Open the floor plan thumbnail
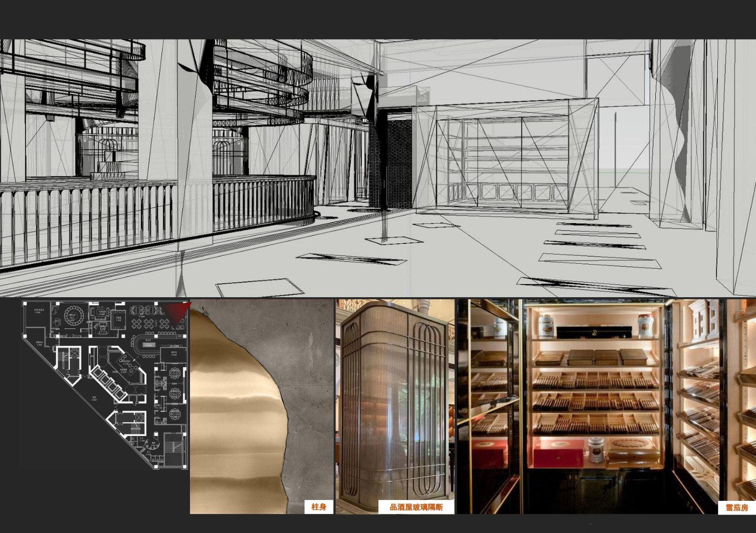 click(105, 385)
